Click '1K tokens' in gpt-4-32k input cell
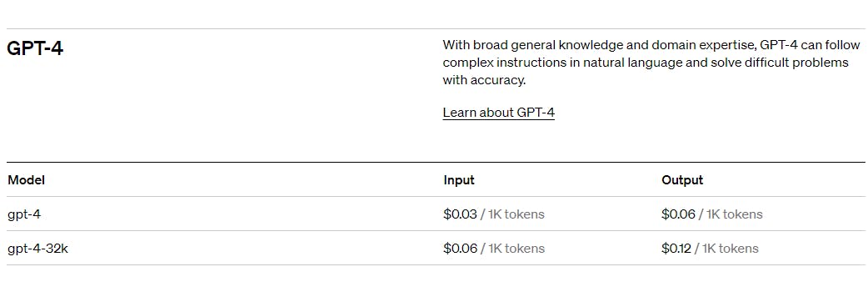 [x=516, y=249]
